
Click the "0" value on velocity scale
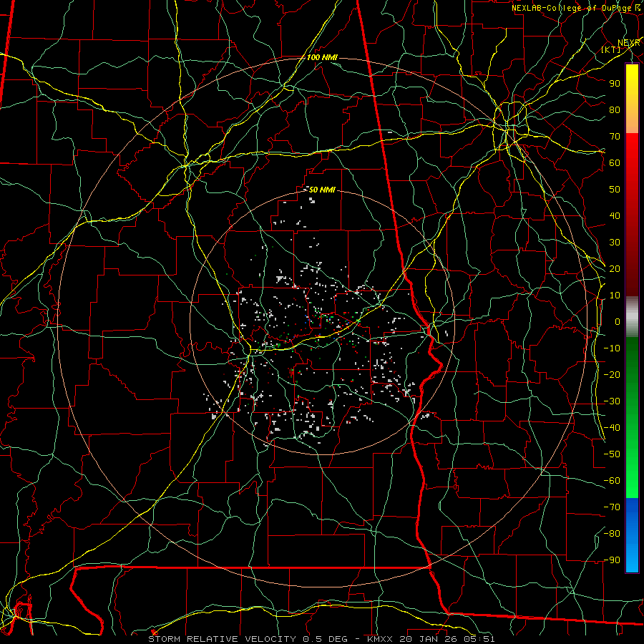[618, 321]
